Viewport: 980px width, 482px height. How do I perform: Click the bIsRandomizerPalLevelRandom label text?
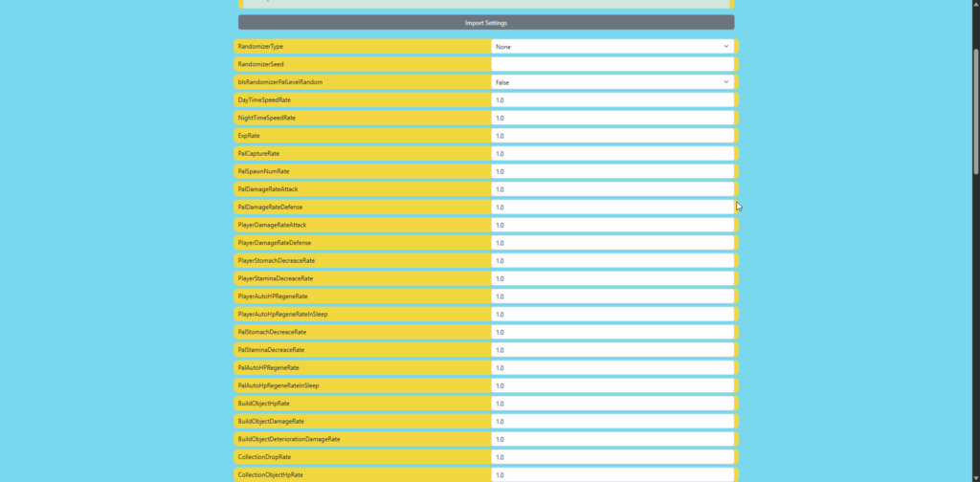[x=280, y=82]
